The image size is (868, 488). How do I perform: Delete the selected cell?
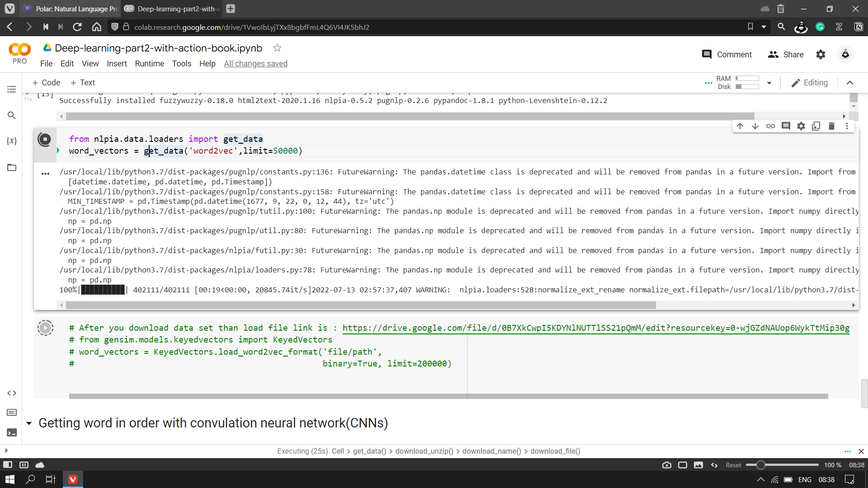(x=832, y=126)
